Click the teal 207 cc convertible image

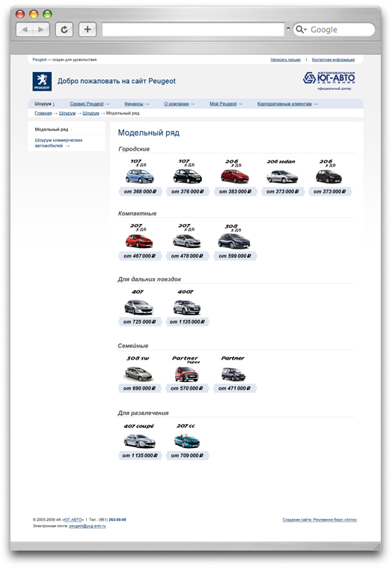(x=187, y=441)
